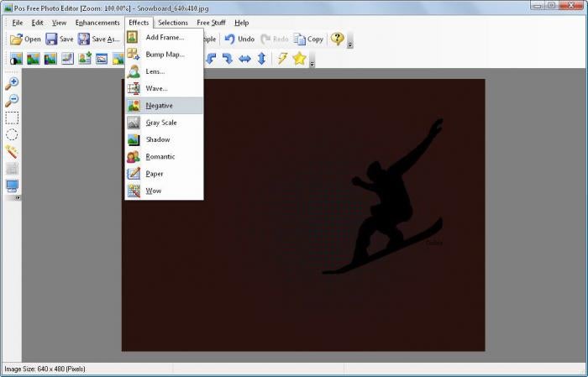Select the Zoom Out magnifier tool
588x377 pixels.
pyautogui.click(x=12, y=101)
